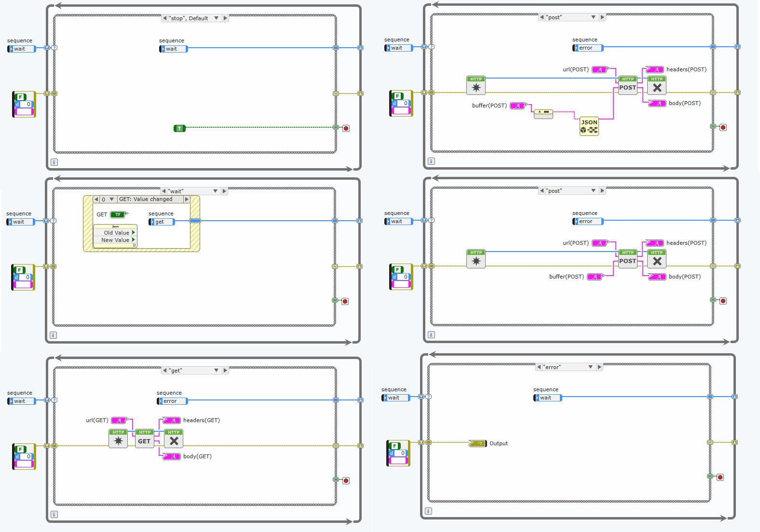Select the case selector terminal of the error case
This screenshot has height=532, width=760.
tap(429, 397)
